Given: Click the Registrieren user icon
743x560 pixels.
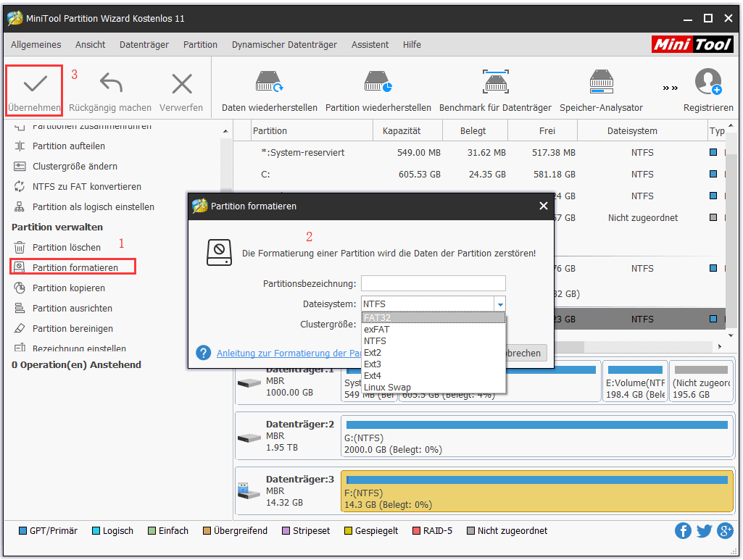Looking at the screenshot, I should click(708, 83).
